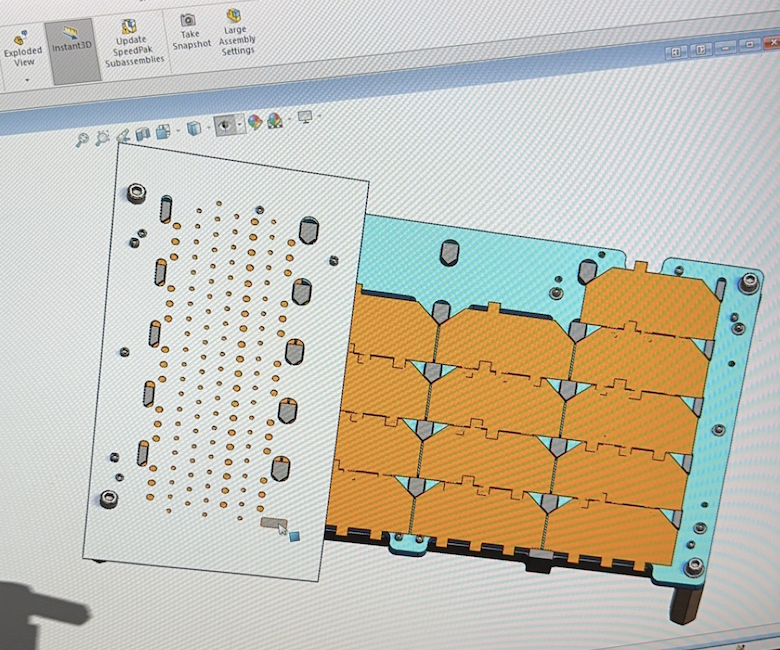The width and height of the screenshot is (780, 650).
Task: Click the tile right pane button
Action: tap(700, 50)
